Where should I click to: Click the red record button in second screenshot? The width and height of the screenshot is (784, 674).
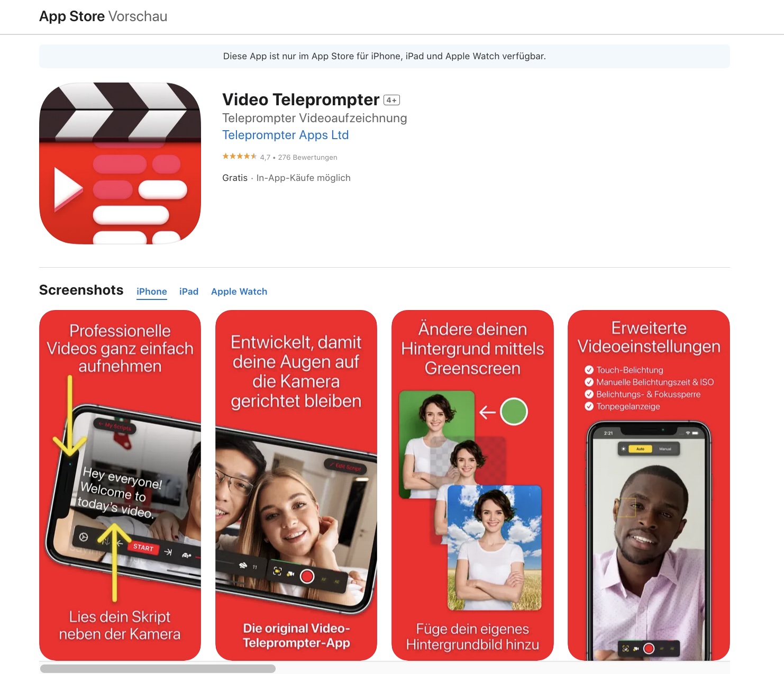(x=307, y=576)
